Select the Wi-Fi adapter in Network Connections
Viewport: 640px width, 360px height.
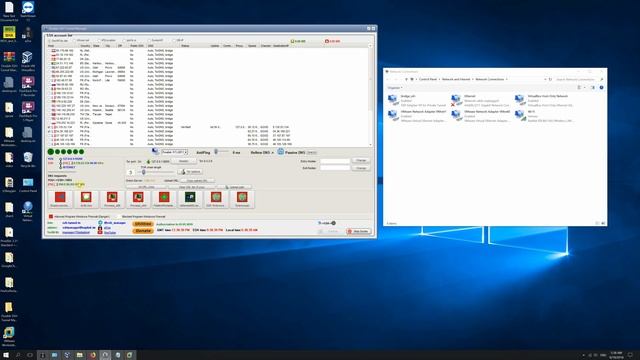(545, 116)
